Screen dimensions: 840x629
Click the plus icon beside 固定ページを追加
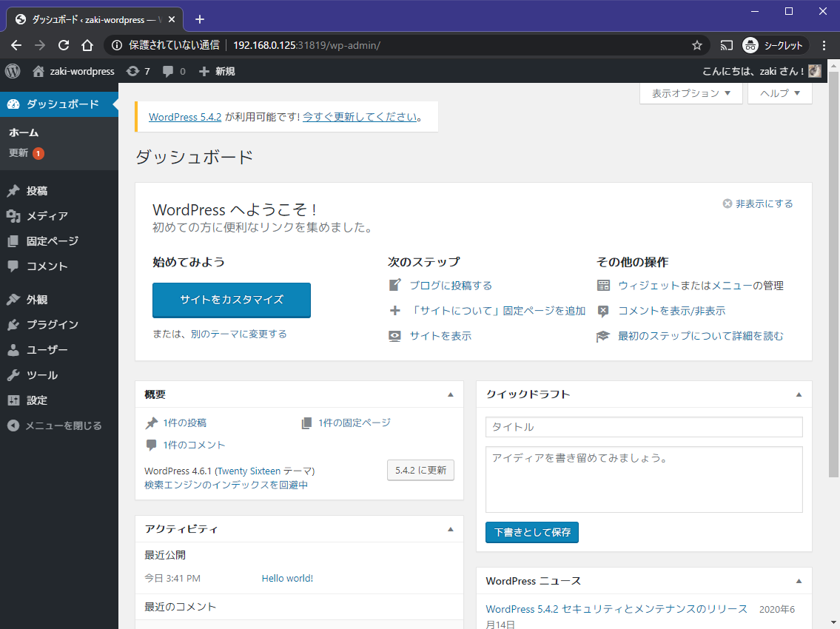click(x=394, y=310)
